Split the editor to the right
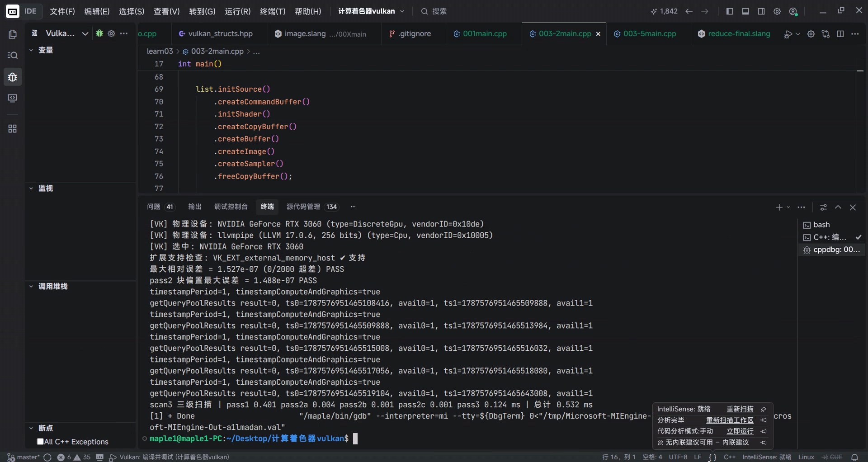Image resolution: width=868 pixels, height=462 pixels. click(x=840, y=34)
